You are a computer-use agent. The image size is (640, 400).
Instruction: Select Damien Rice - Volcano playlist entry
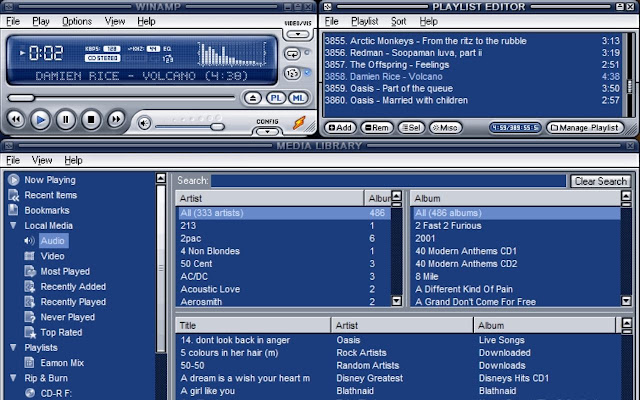point(472,76)
